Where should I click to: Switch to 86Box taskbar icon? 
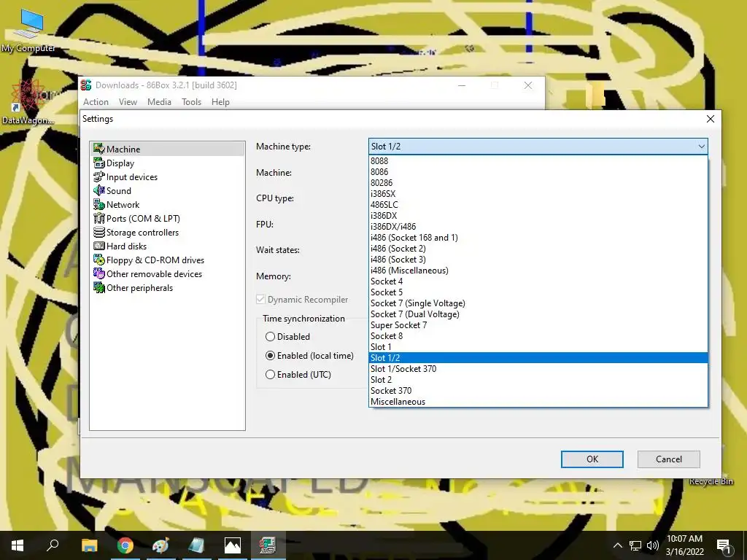point(268,545)
